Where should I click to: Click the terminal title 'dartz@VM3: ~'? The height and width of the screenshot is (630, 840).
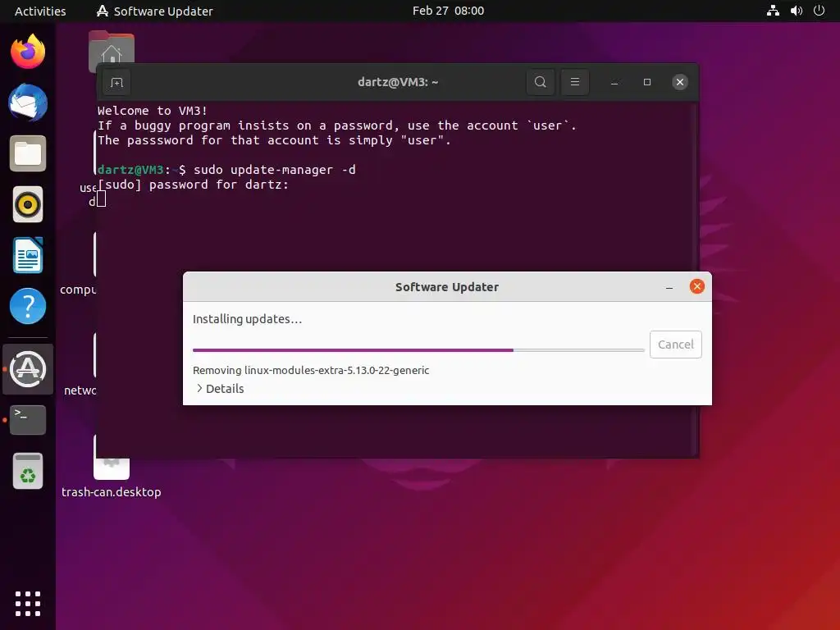(398, 82)
